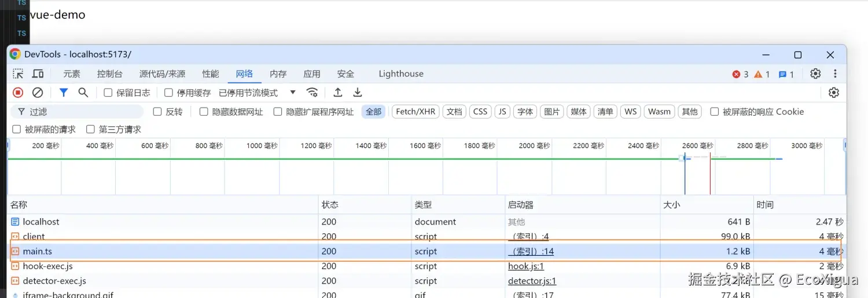Viewport: 868px width, 298px height.
Task: Stop recording network log
Action: pyautogui.click(x=18, y=93)
